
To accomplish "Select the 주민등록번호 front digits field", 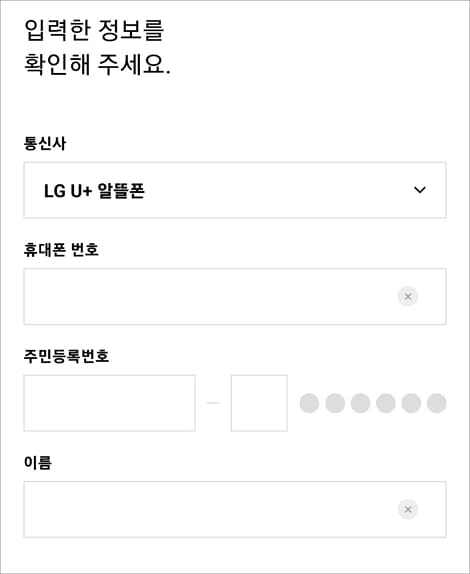I will click(x=109, y=403).
